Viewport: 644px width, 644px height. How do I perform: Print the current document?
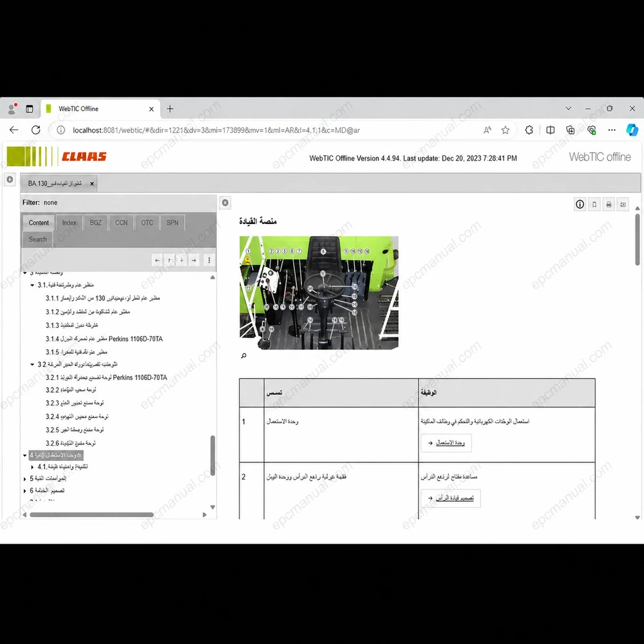(x=609, y=204)
